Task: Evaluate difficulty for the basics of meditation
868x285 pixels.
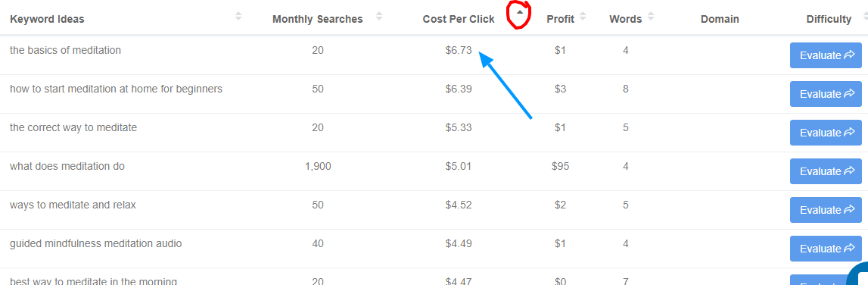Action: (826, 55)
